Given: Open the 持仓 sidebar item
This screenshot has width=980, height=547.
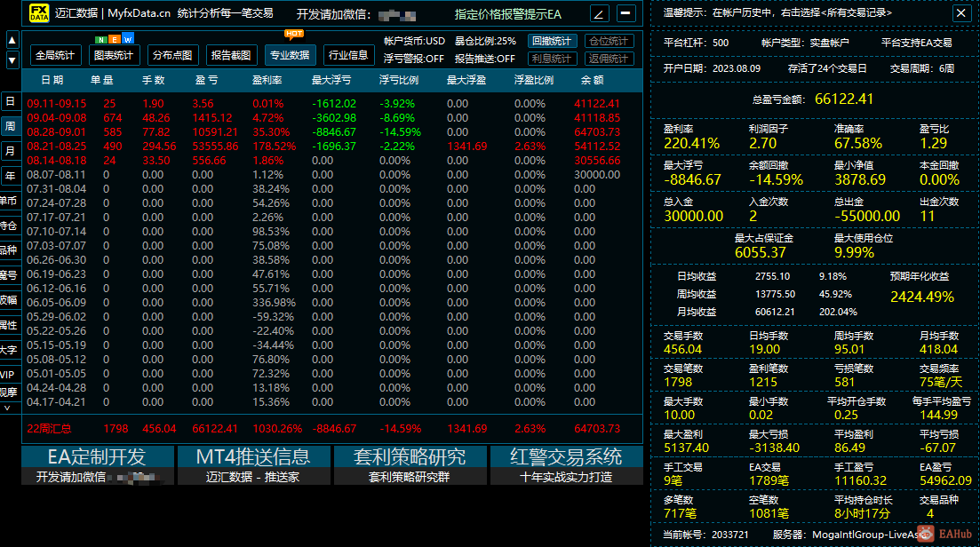Looking at the screenshot, I should pyautogui.click(x=9, y=226).
